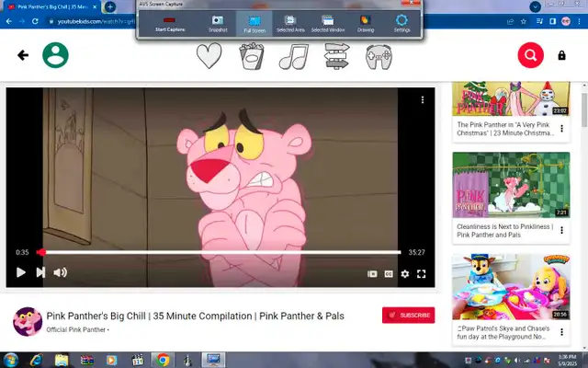Enter fullscreen video mode
This screenshot has height=368, width=588.
coord(421,274)
